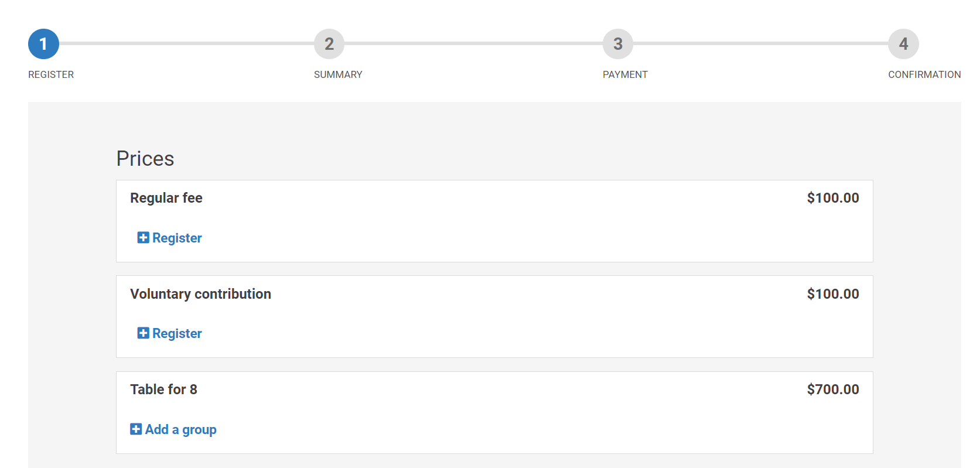Register for the Regular fee option
The width and height of the screenshot is (980, 468).
[x=177, y=238]
